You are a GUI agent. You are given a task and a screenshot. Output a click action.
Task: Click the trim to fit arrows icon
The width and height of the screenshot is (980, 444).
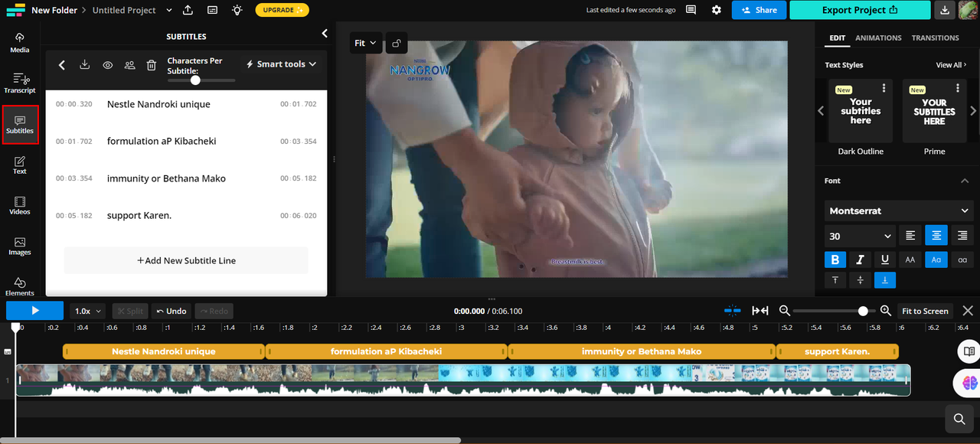click(x=760, y=310)
